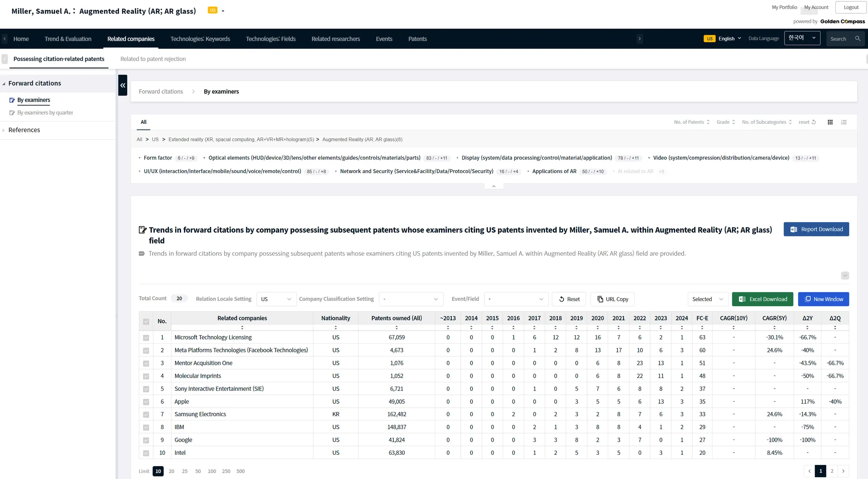
Task: Click the reset refresh icon near subcategories
Action: (813, 122)
